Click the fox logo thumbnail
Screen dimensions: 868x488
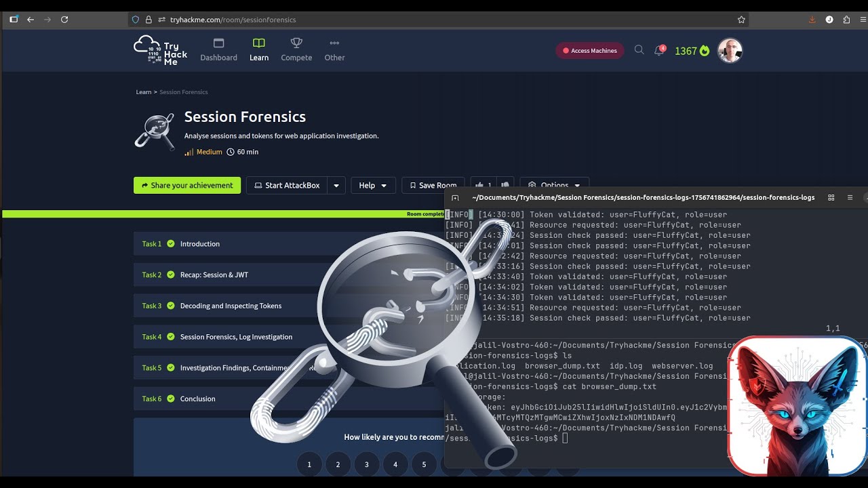(x=797, y=405)
